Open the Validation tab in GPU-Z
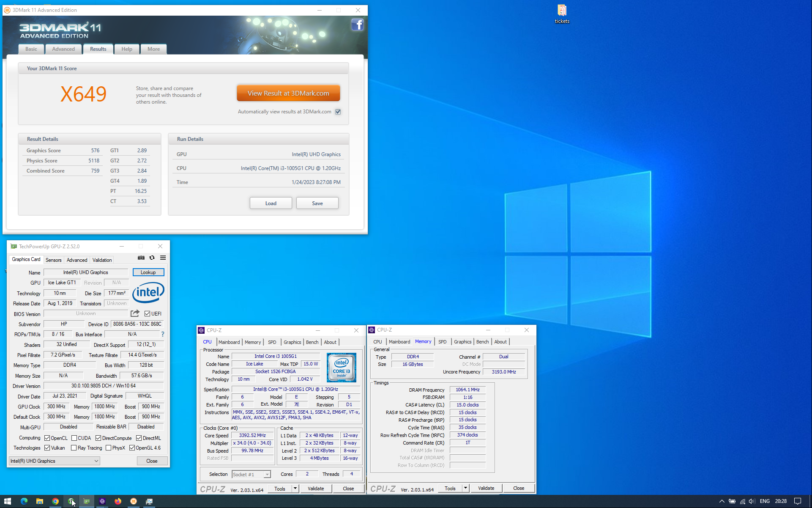812x508 pixels. (x=102, y=260)
